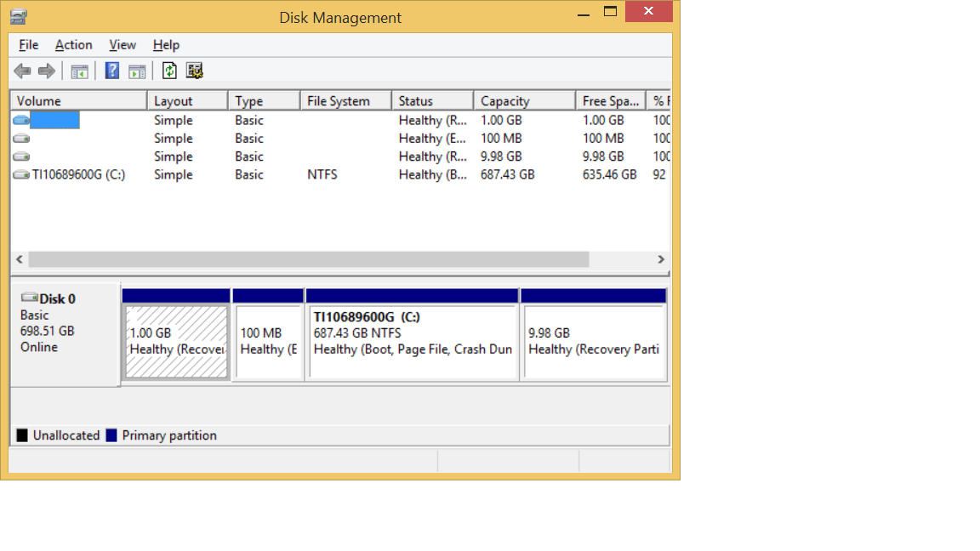The image size is (980, 551).
Task: Open the Help menu
Action: [x=166, y=45]
